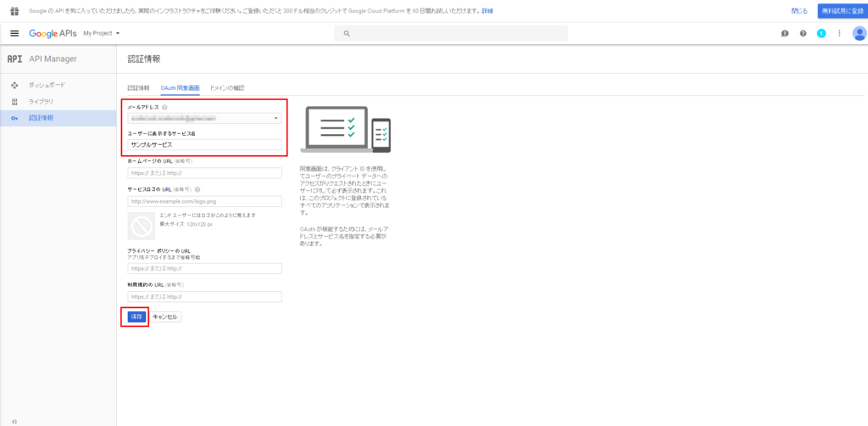The height and width of the screenshot is (426, 868).
Task: Click the library icon in the sidebar
Action: 15,101
